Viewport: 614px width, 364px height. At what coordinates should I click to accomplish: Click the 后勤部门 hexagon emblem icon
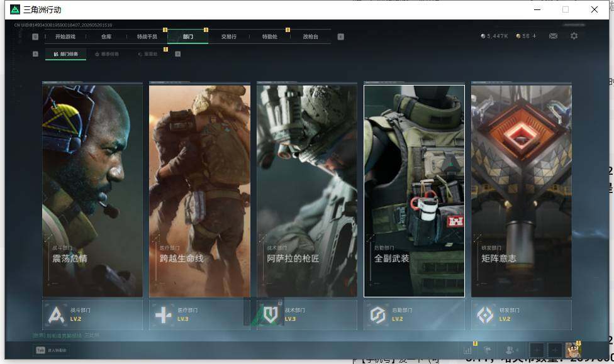point(378,315)
